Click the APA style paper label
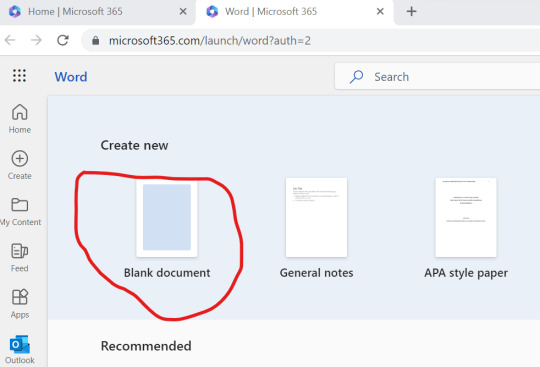Viewport: 540px width, 367px height. pos(466,273)
